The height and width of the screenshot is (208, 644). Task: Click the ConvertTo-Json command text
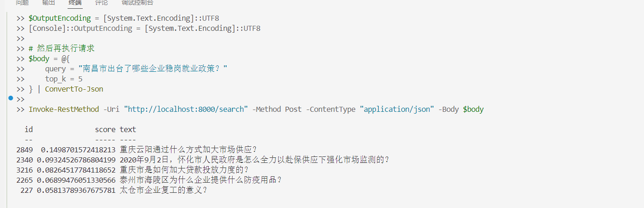tap(74, 89)
